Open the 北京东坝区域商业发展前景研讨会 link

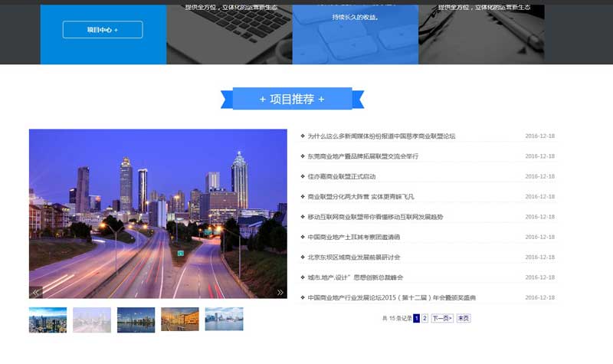point(353,257)
